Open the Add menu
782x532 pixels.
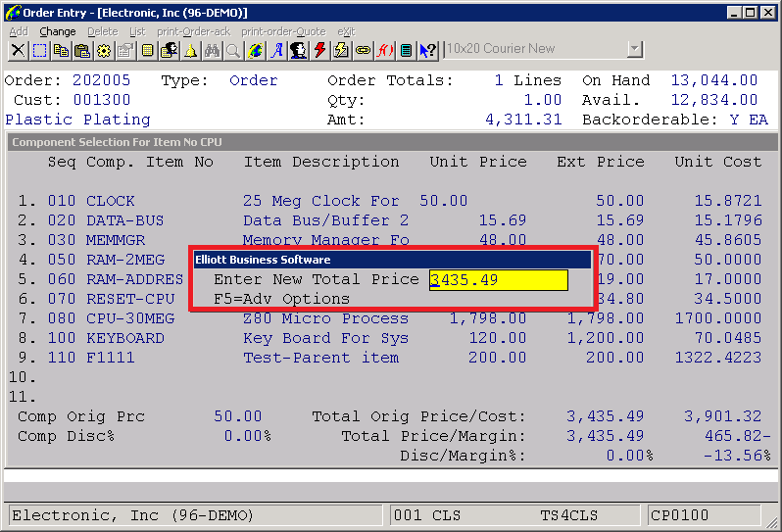[19, 31]
